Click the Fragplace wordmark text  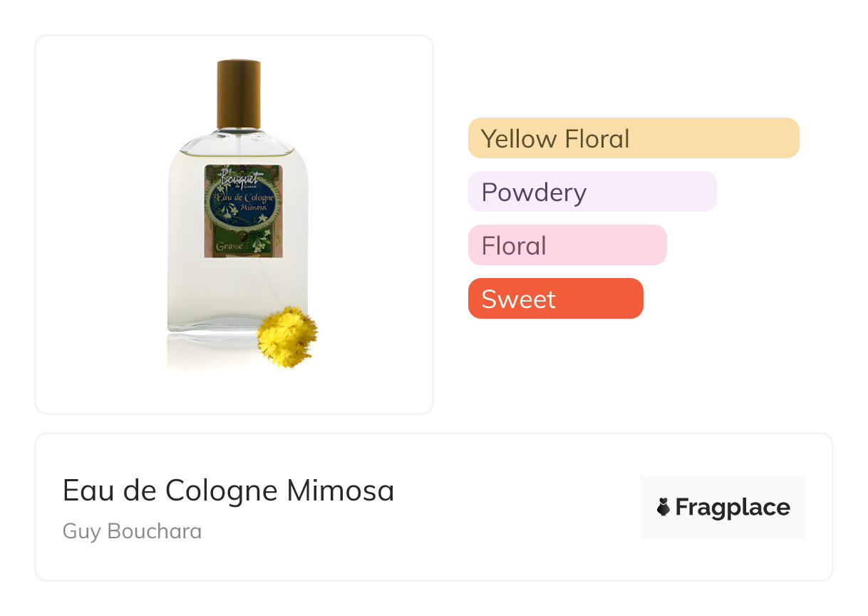pyautogui.click(x=733, y=507)
